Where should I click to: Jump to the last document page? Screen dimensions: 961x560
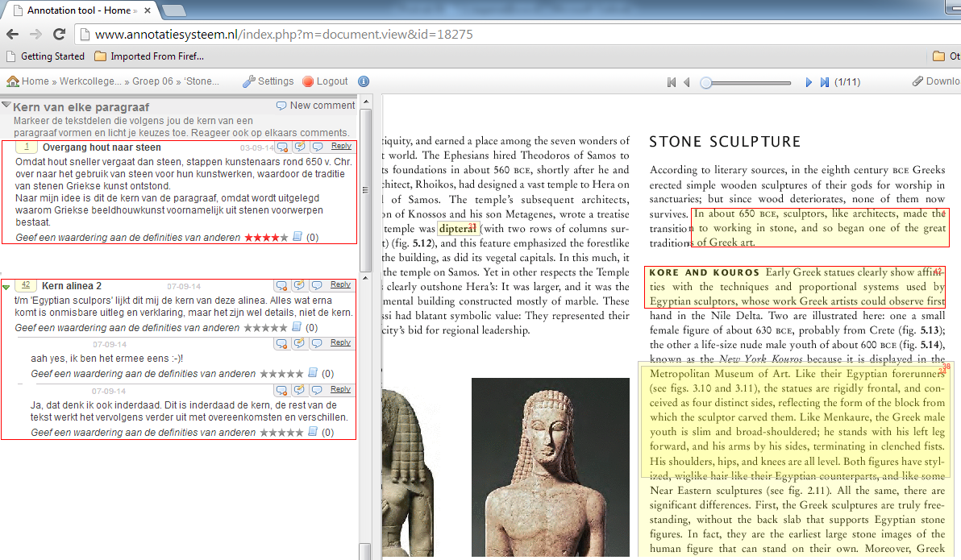point(824,82)
